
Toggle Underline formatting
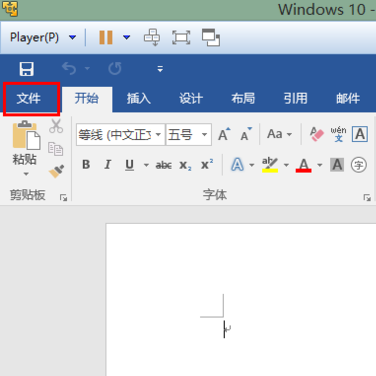(130, 165)
